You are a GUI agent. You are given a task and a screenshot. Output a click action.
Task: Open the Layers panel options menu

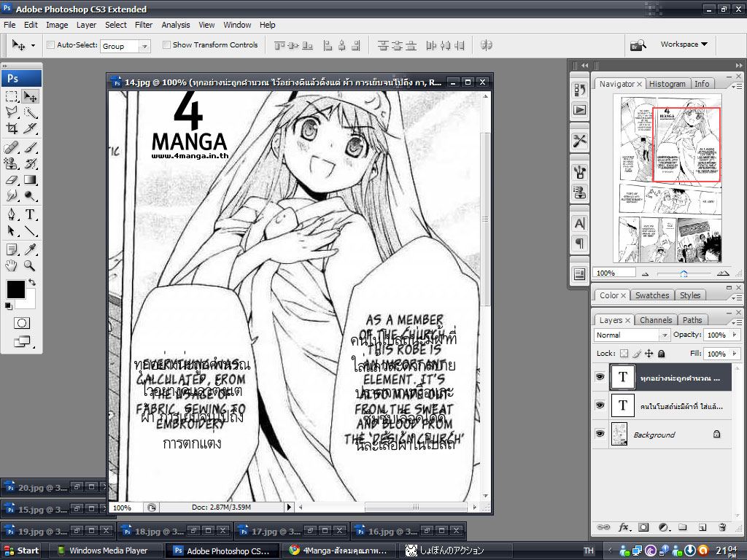(x=737, y=322)
